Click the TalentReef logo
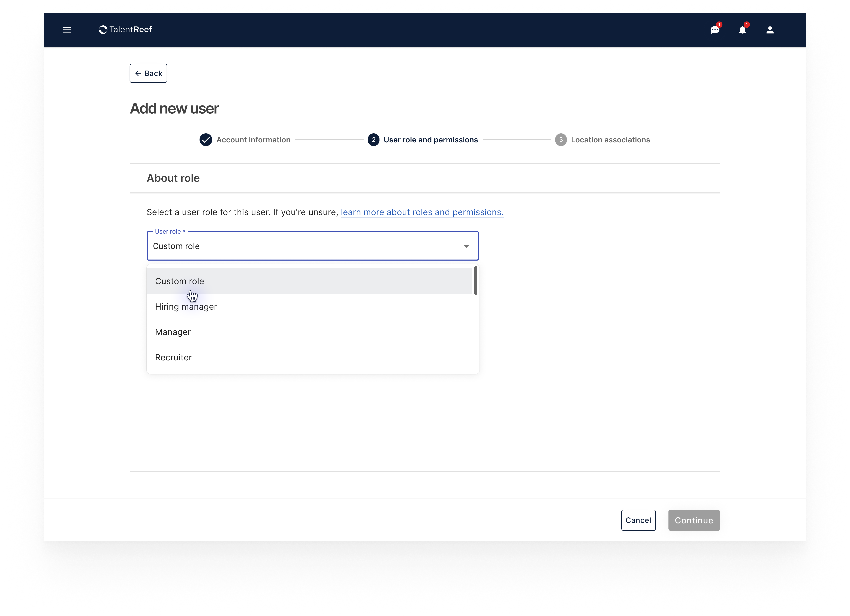 coord(125,30)
